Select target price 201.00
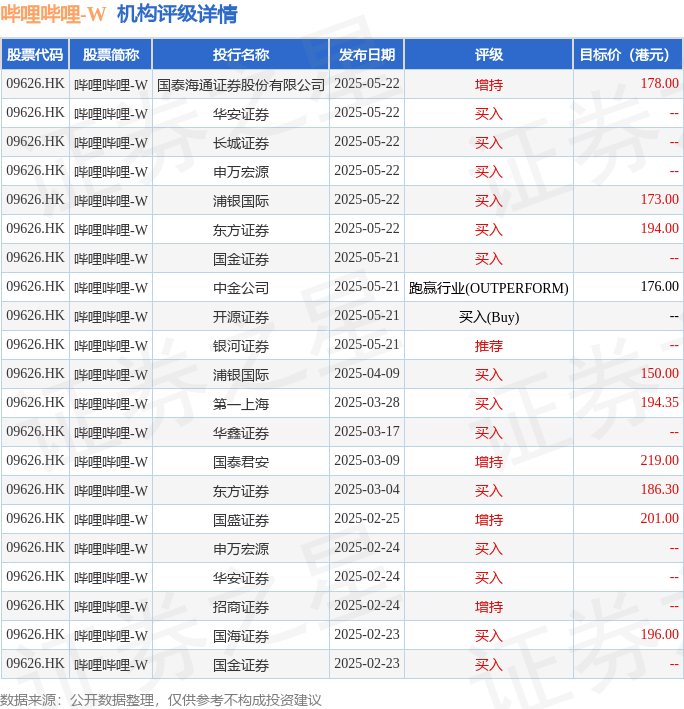 (x=660, y=518)
